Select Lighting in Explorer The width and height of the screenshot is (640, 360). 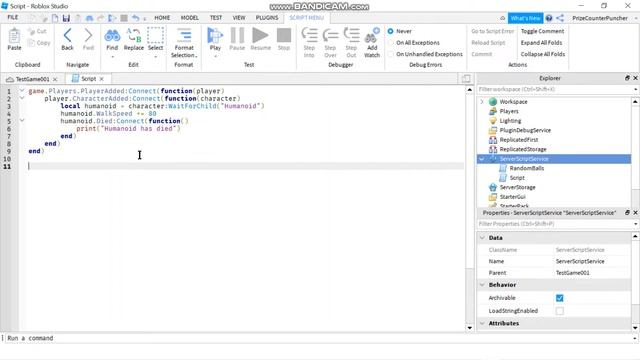point(510,121)
